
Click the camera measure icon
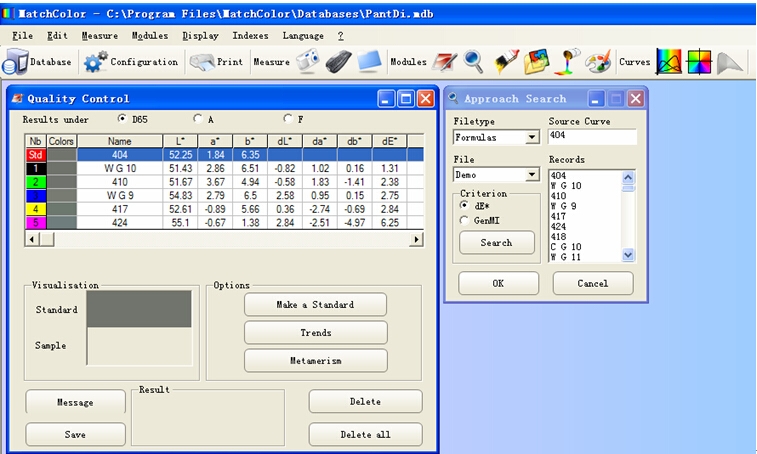click(x=308, y=61)
